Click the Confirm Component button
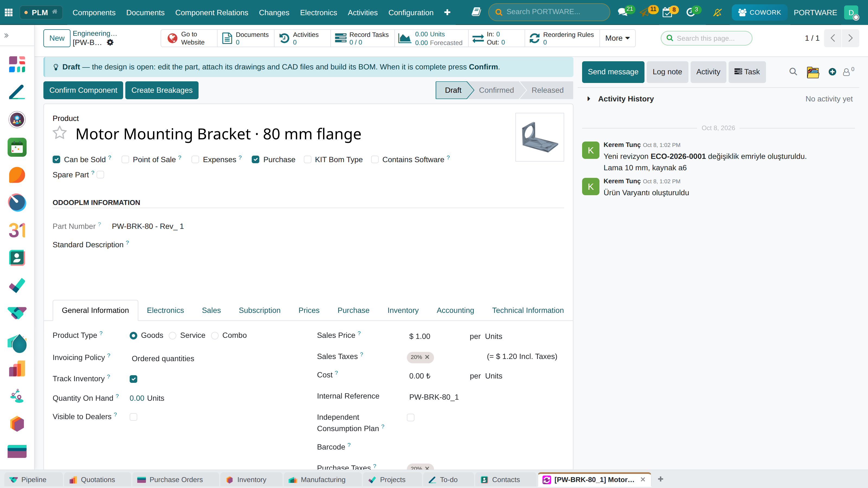 pyautogui.click(x=83, y=90)
